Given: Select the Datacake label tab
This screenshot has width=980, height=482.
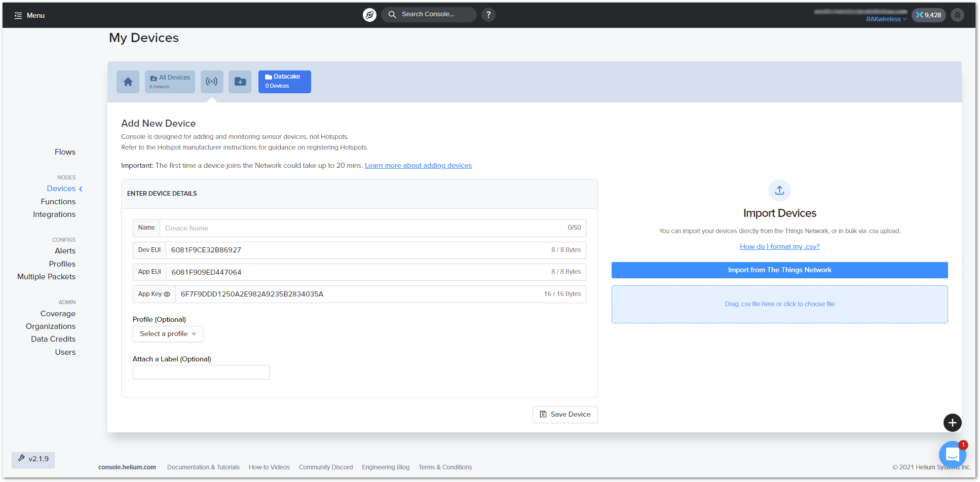Looking at the screenshot, I should point(284,82).
